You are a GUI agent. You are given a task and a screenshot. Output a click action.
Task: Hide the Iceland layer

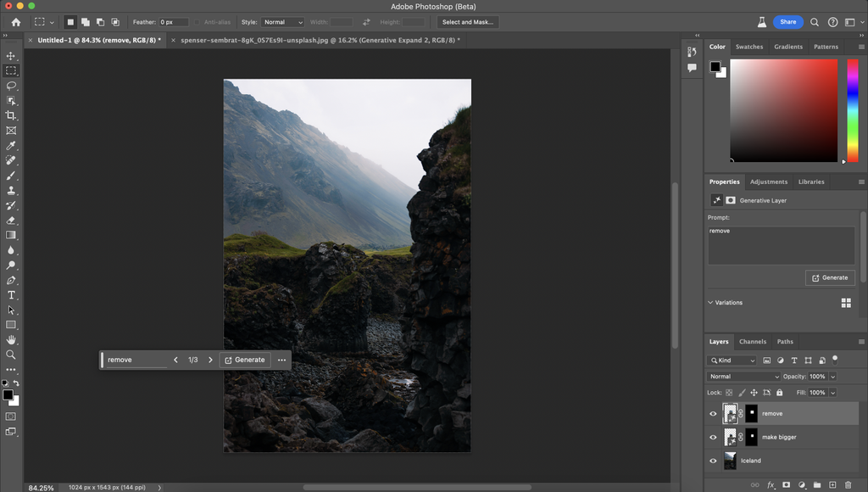[x=713, y=461]
